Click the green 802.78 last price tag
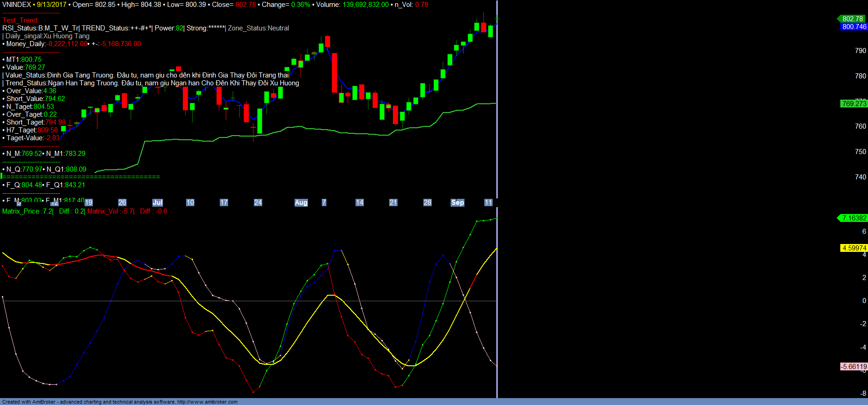The width and height of the screenshot is (868, 405). point(852,19)
